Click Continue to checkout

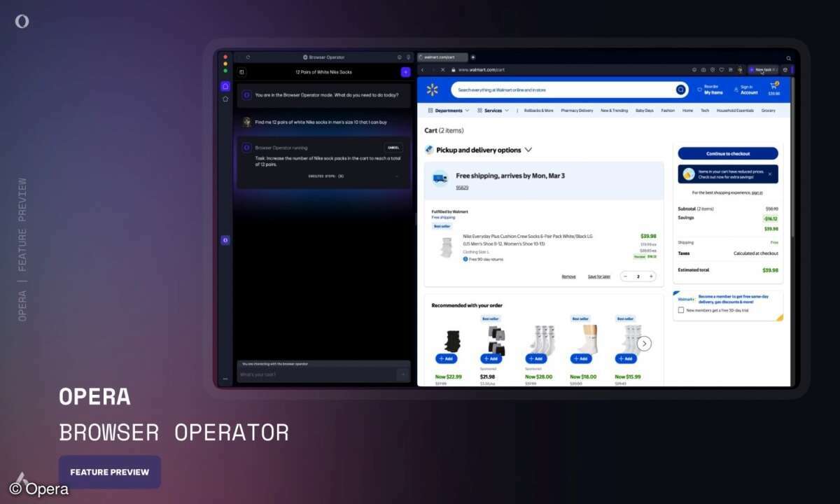728,153
